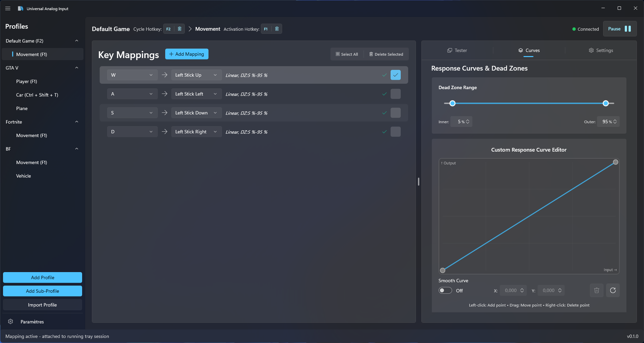Click the outer dead zone slider handle
This screenshot has height=343, width=644.
[605, 103]
